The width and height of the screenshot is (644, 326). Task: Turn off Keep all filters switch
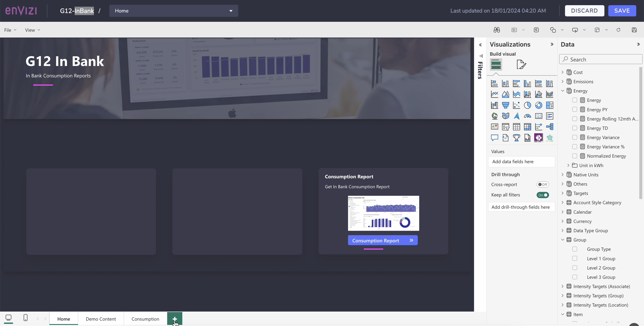[542, 195]
